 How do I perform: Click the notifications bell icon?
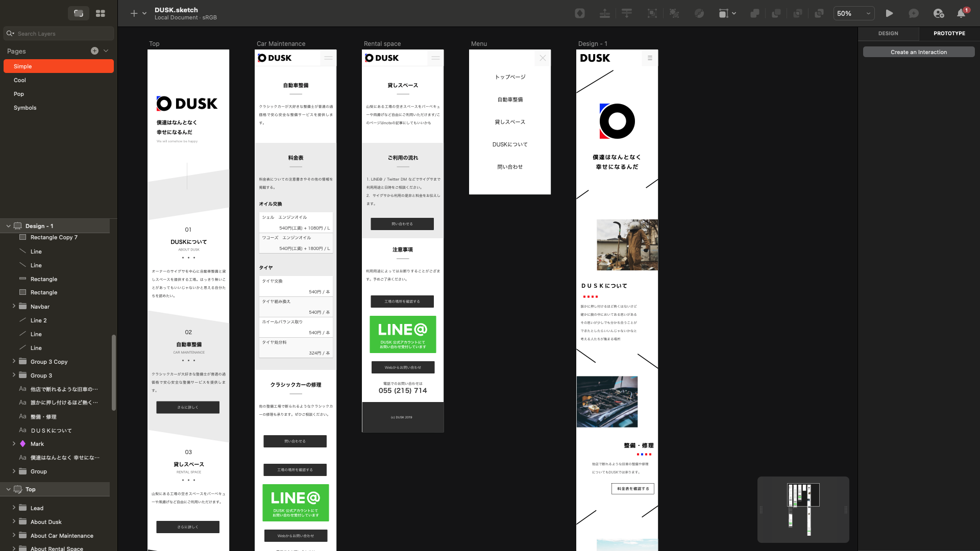pos(961,14)
